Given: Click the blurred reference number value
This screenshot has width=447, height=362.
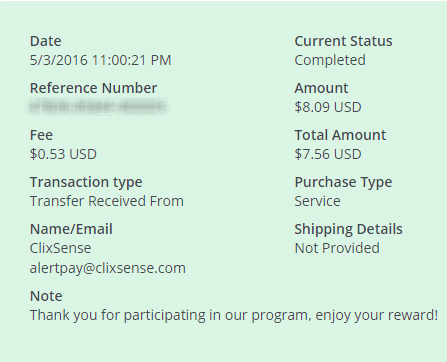Looking at the screenshot, I should point(97,107).
